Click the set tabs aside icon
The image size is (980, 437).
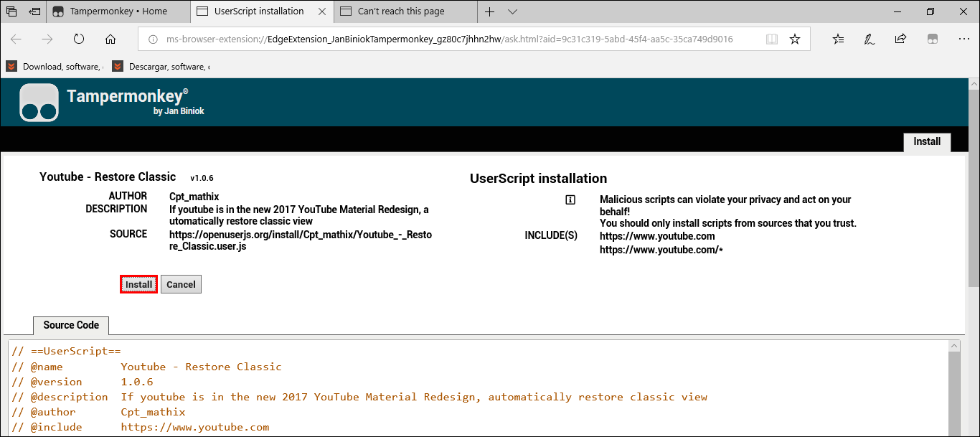[34, 11]
